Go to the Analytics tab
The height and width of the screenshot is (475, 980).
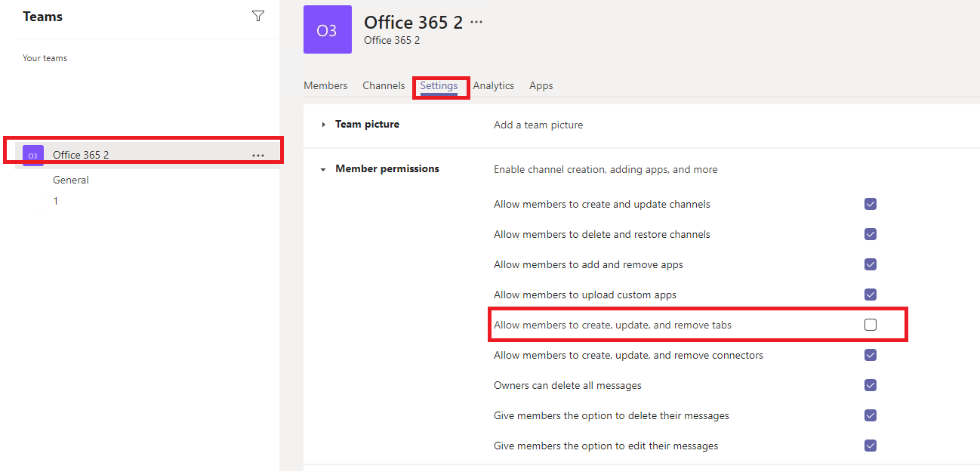coord(494,85)
